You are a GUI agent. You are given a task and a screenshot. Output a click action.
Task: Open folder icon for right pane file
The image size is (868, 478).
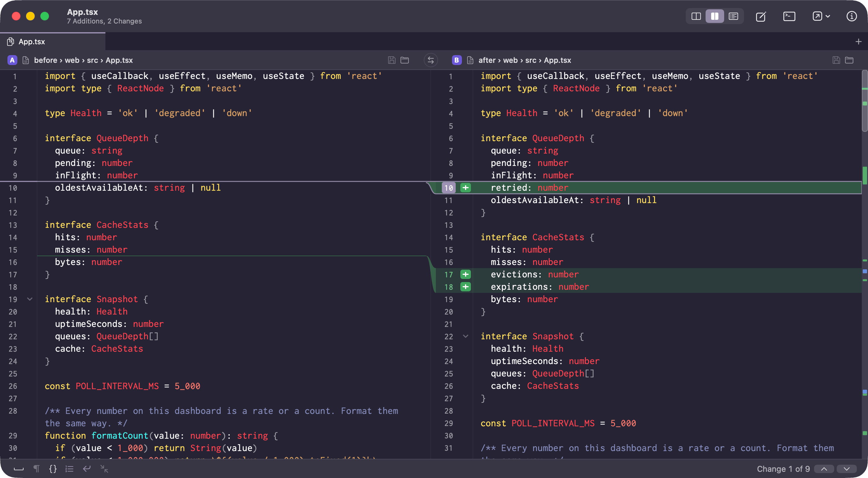pyautogui.click(x=849, y=60)
